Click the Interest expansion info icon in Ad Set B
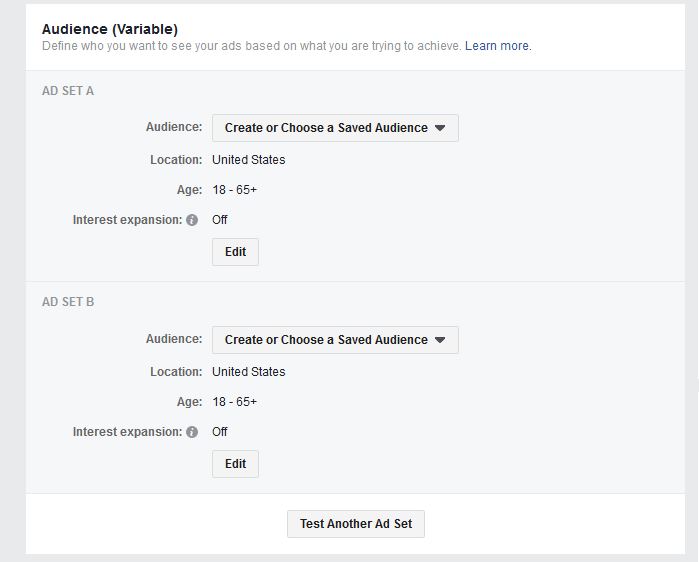The height and width of the screenshot is (562, 699). pos(192,432)
